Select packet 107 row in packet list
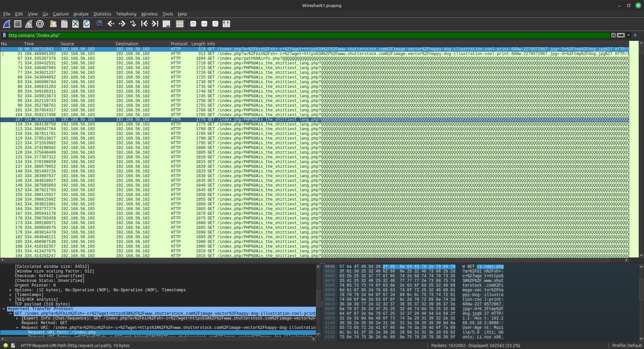This screenshot has width=644, height=349. pos(315,119)
